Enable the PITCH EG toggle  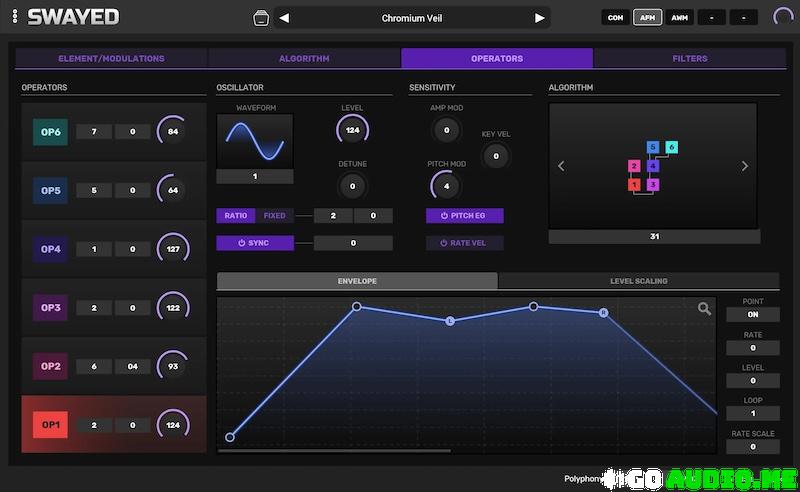coord(464,216)
